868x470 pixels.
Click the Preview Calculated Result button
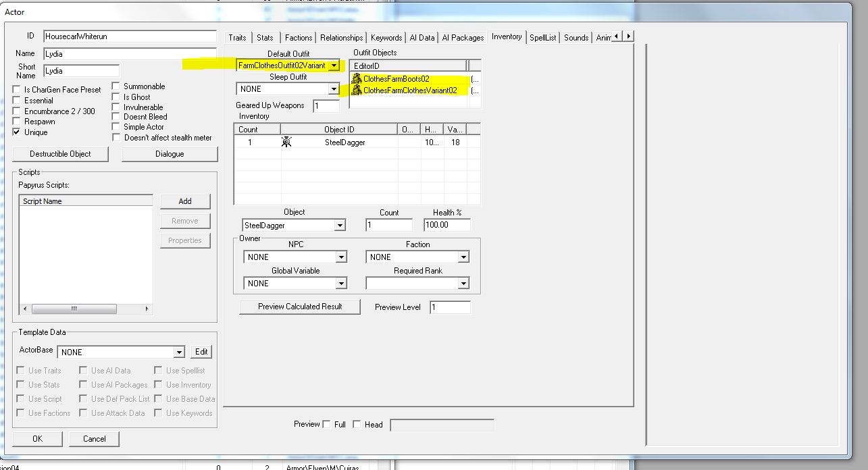300,307
